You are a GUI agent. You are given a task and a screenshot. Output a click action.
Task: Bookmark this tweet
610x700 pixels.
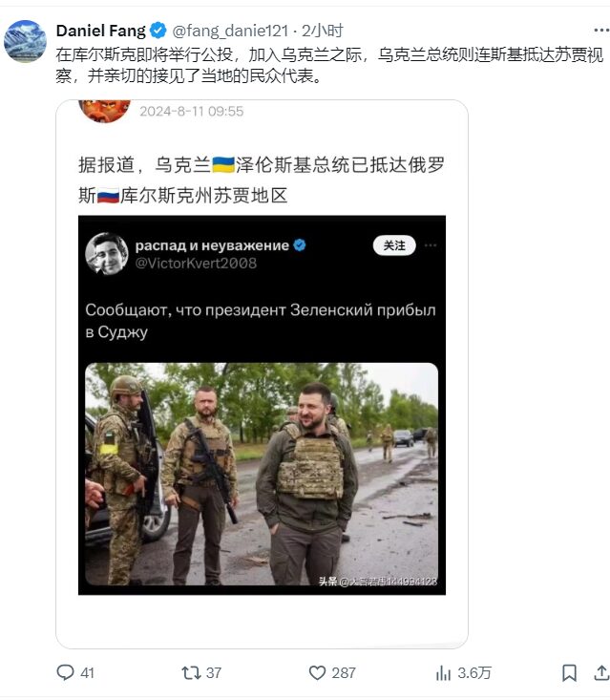569,672
